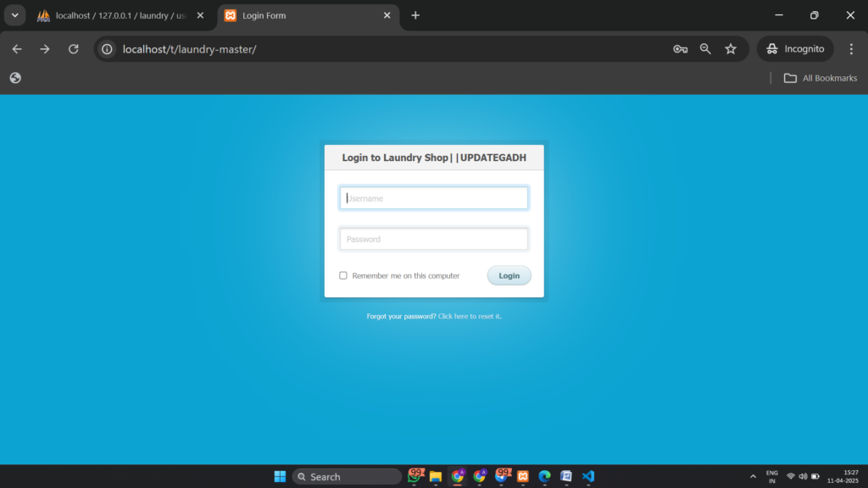This screenshot has height=488, width=868.
Task: Open the saved passwords key icon
Action: pyautogui.click(x=681, y=49)
